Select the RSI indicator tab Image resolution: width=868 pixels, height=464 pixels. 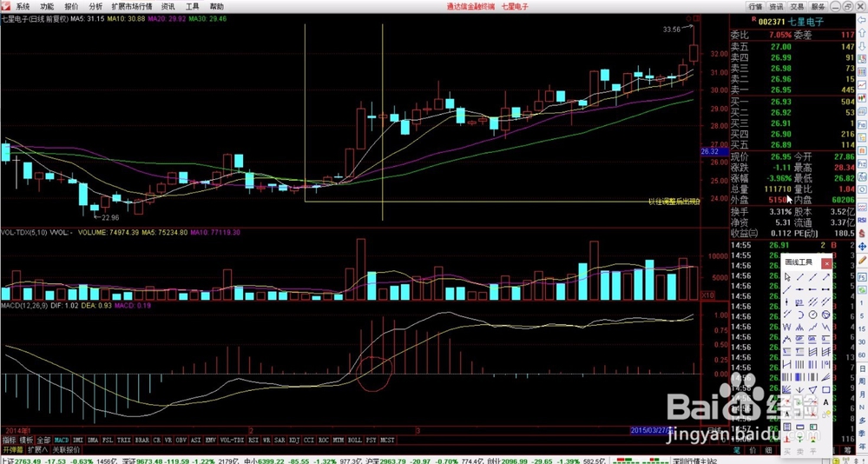tap(253, 440)
